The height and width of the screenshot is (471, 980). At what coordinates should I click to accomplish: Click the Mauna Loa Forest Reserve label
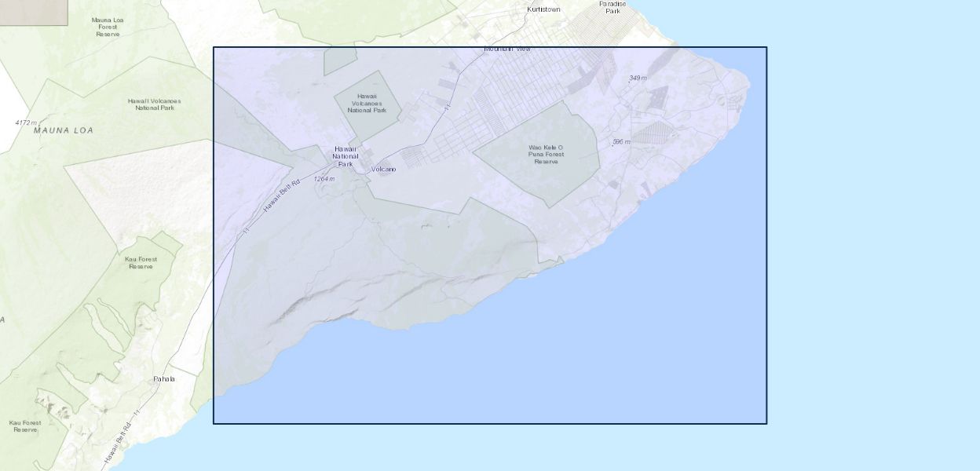click(108, 27)
